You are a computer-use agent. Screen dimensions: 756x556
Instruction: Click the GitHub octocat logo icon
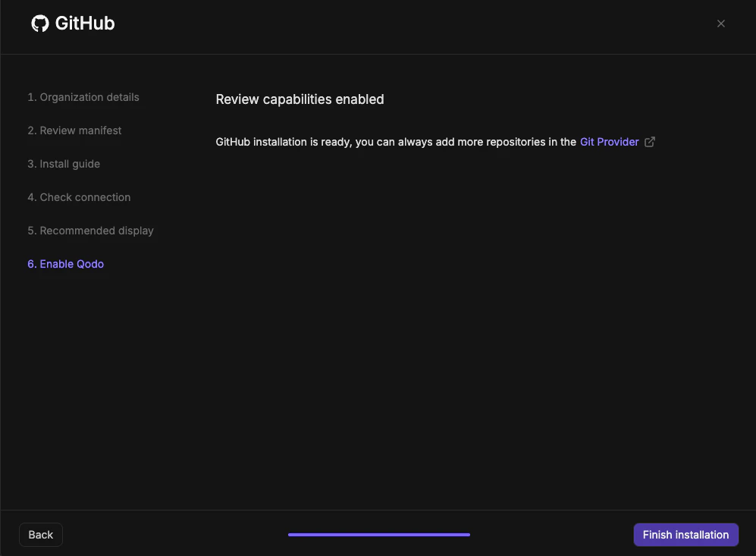pos(39,23)
